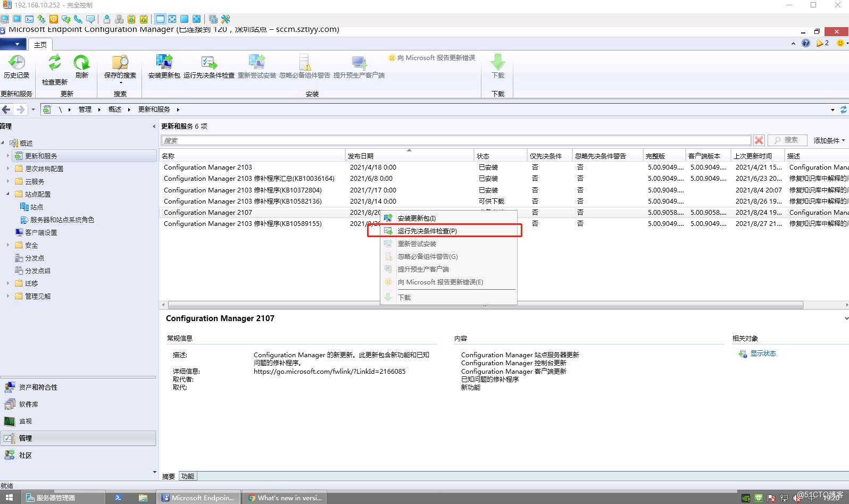Select row Configuration Manager 2103 修补程序(KB10372804)
This screenshot has width=849, height=504.
[x=503, y=190]
